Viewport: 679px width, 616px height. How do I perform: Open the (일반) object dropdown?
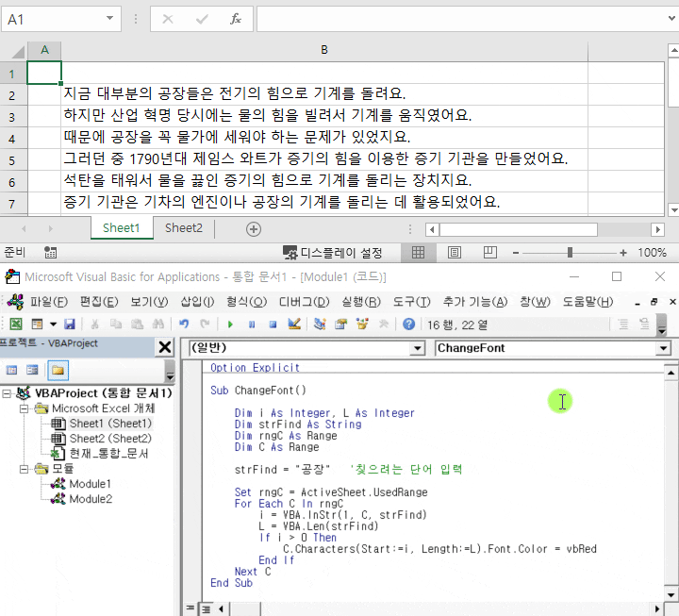coord(418,348)
